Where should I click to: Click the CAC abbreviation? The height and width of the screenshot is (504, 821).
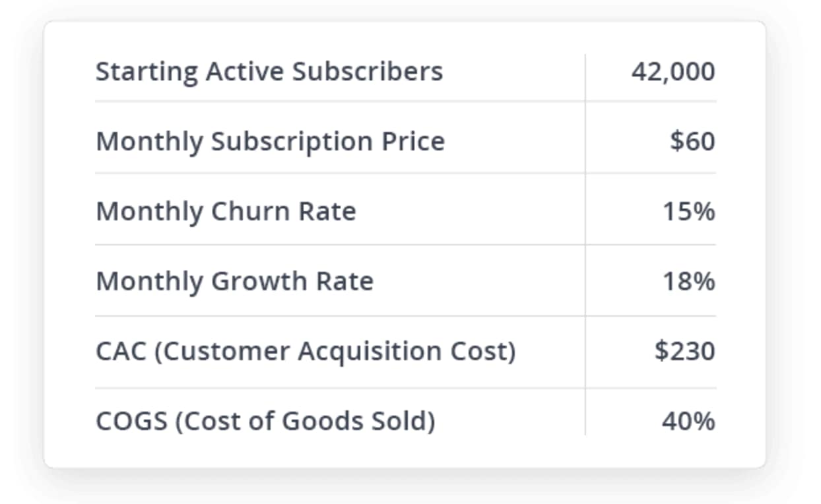[x=121, y=352]
